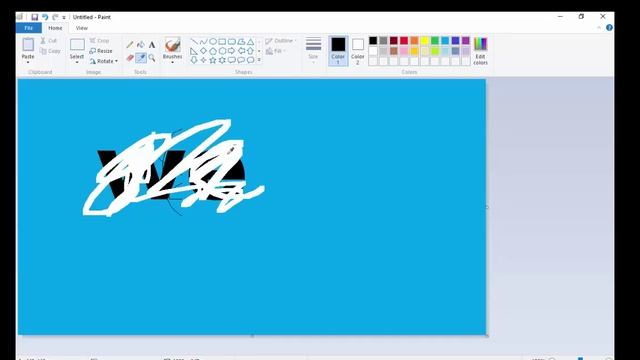Choose the Diamond shape
The width and height of the screenshot is (640, 360).
coord(204,51)
